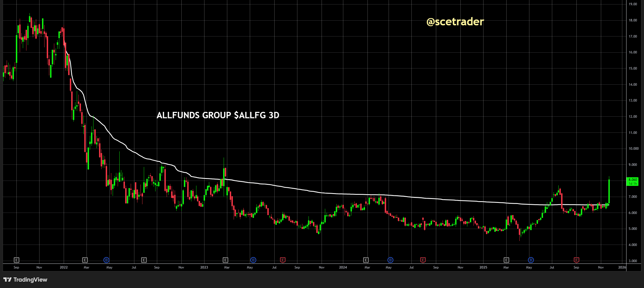Click the 2023 label on the time axis
Screen dimensions: 644x288
204,267
